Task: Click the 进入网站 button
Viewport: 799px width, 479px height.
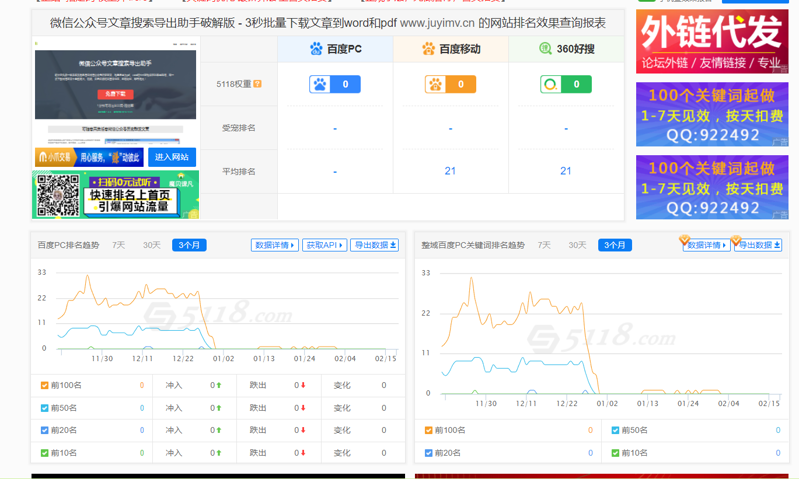Action: point(172,157)
